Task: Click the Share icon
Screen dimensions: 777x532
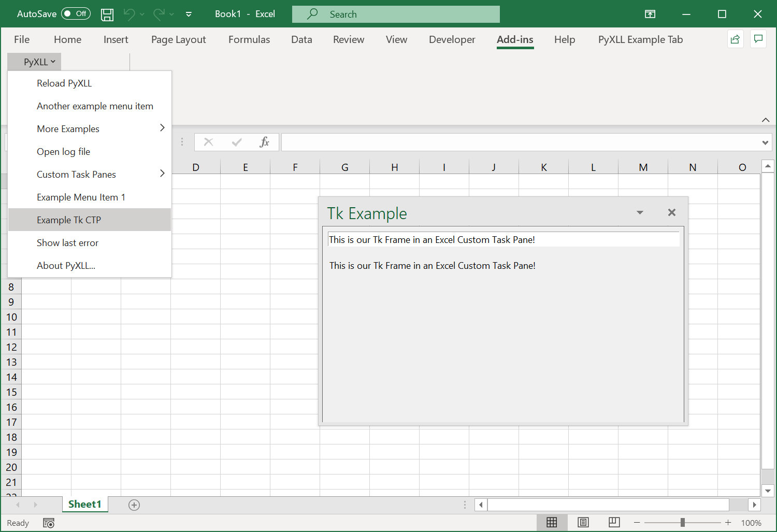Action: 735,39
